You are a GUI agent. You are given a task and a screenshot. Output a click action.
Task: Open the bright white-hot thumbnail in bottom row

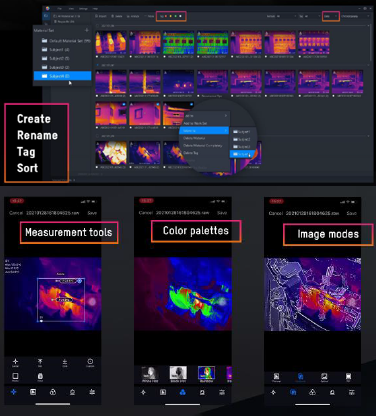pyautogui.click(x=111, y=153)
